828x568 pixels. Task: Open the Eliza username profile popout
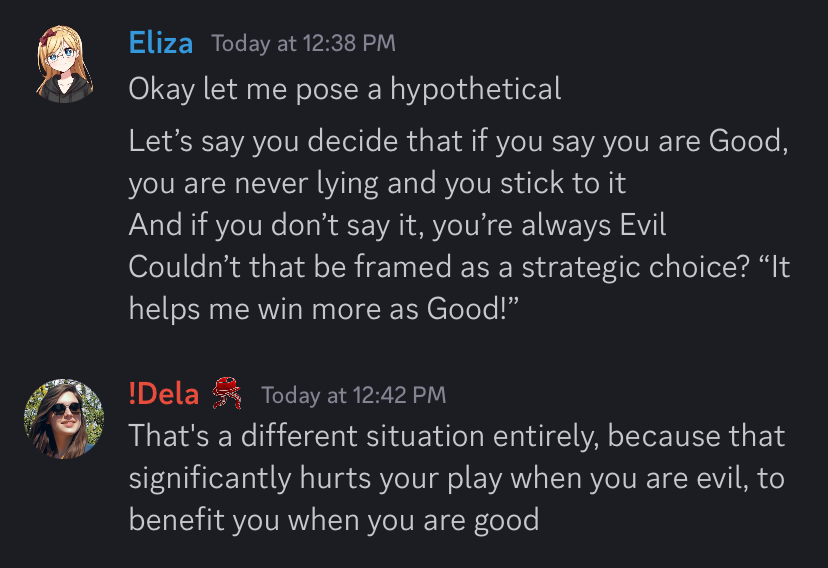[161, 43]
